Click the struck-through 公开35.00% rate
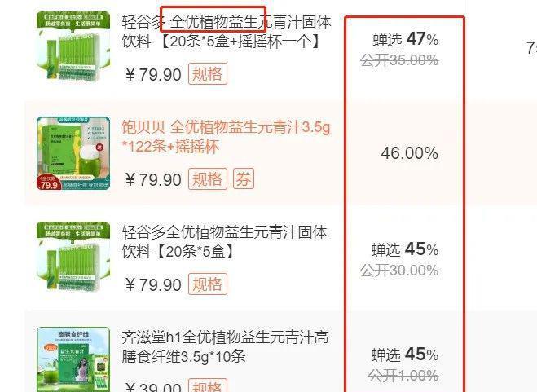Screen dimensions: 537x392 tap(399, 60)
